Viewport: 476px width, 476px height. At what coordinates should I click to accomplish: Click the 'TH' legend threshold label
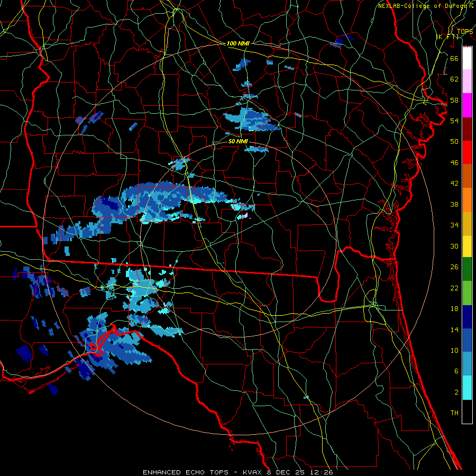(x=454, y=413)
